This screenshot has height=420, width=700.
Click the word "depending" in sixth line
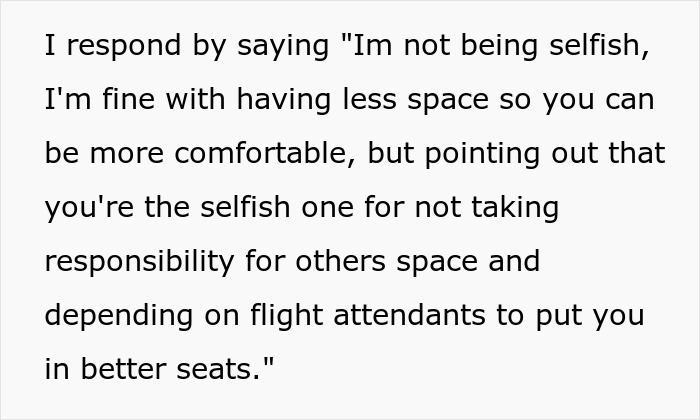(x=119, y=316)
